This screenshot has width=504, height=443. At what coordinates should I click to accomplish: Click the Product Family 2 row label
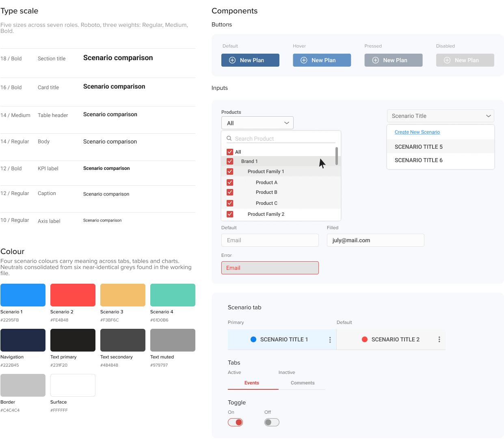pyautogui.click(x=266, y=214)
